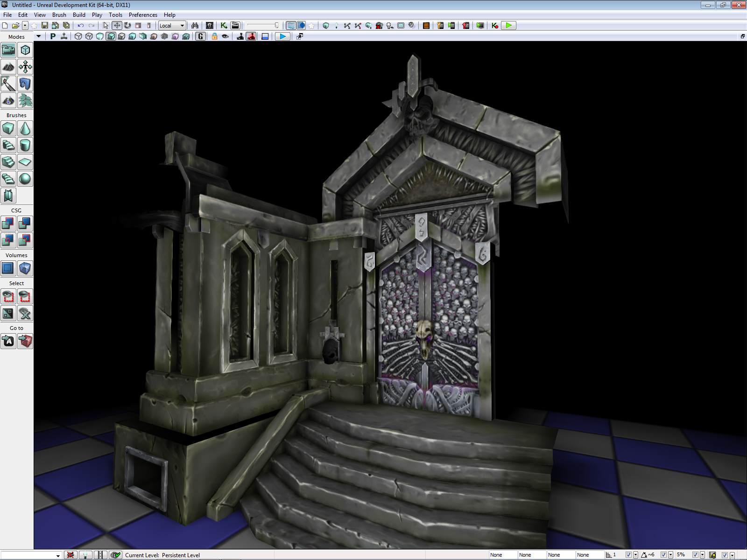The width and height of the screenshot is (747, 560).
Task: Click CSG Subtract button
Action: pyautogui.click(x=25, y=224)
